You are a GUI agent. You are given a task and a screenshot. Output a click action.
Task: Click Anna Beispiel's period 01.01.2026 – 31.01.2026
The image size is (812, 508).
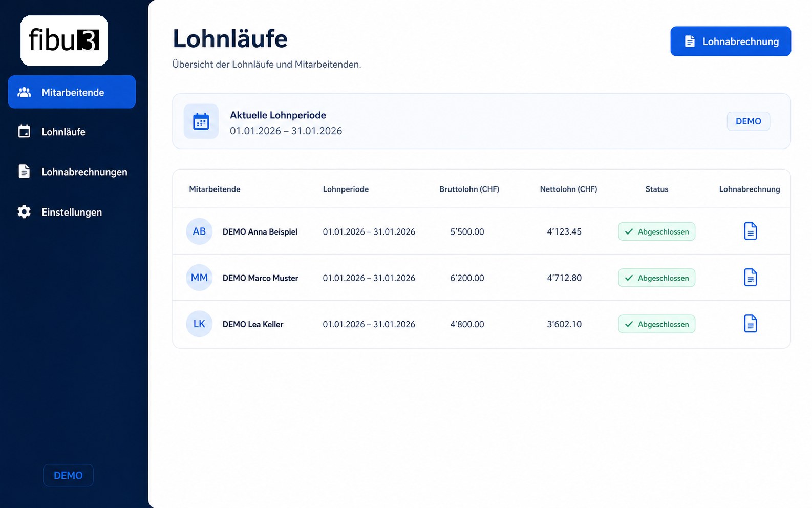click(369, 231)
